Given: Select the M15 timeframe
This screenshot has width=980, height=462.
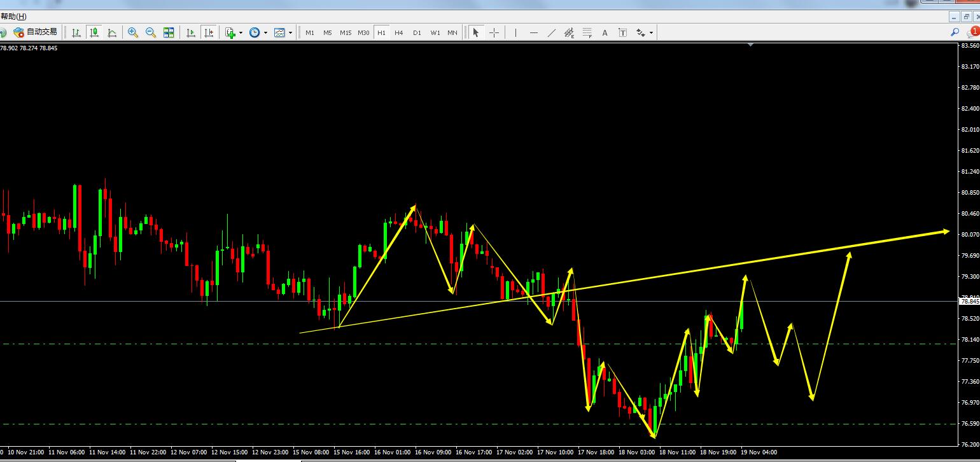Looking at the screenshot, I should tap(346, 32).
